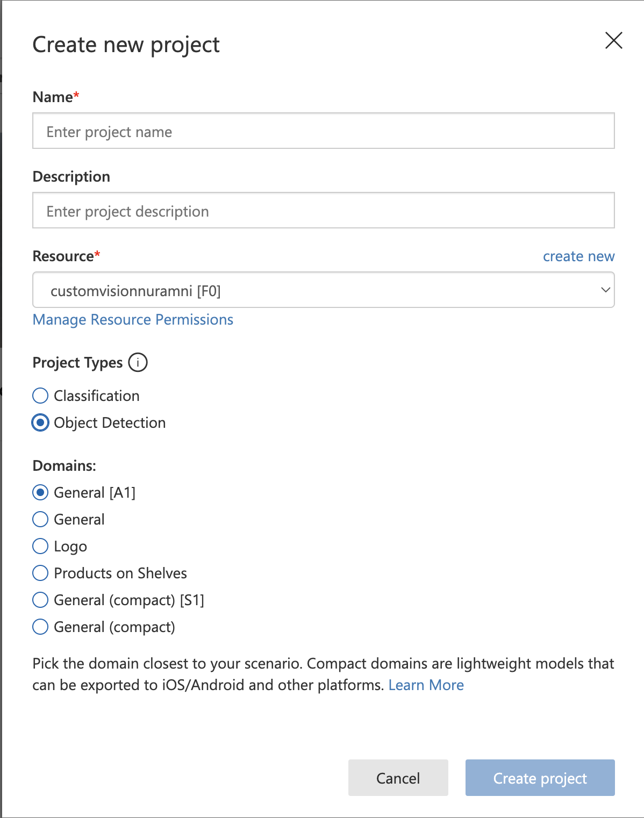Viewport: 644px width, 818px height.
Task: Select the Classification project type
Action: pos(40,396)
